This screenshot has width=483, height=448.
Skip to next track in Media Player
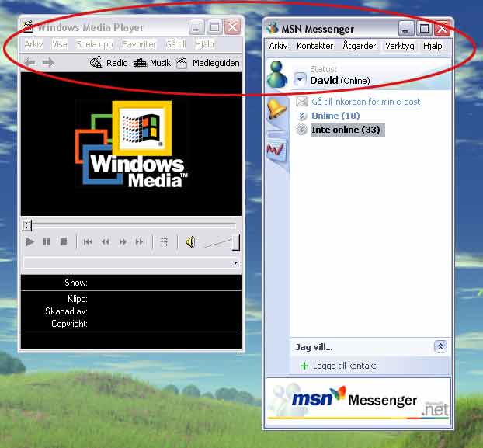tap(140, 242)
